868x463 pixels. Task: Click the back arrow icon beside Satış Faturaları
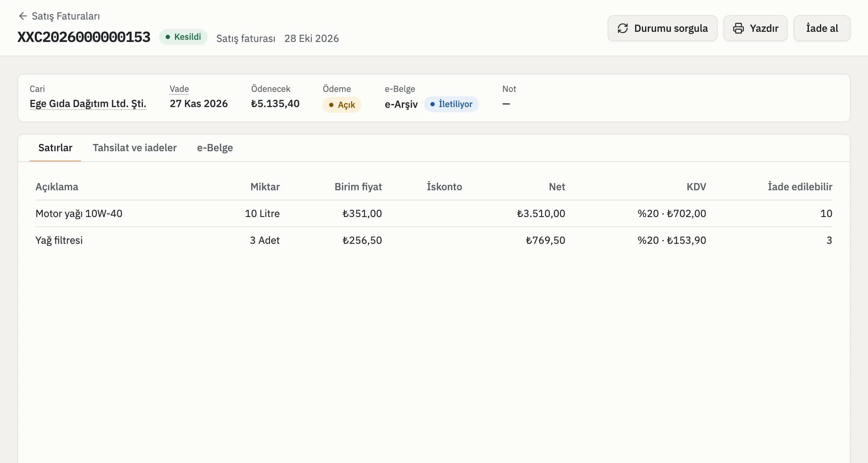[x=23, y=16]
